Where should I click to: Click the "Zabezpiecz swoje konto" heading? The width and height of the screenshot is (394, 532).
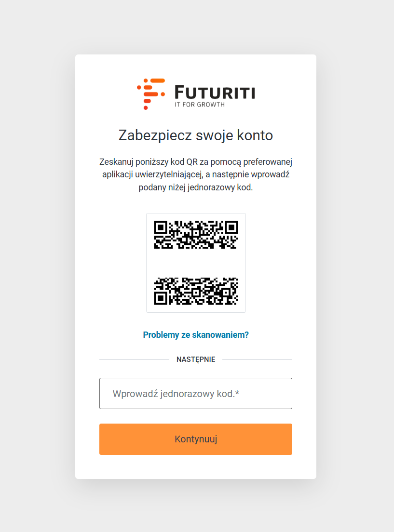196,135
